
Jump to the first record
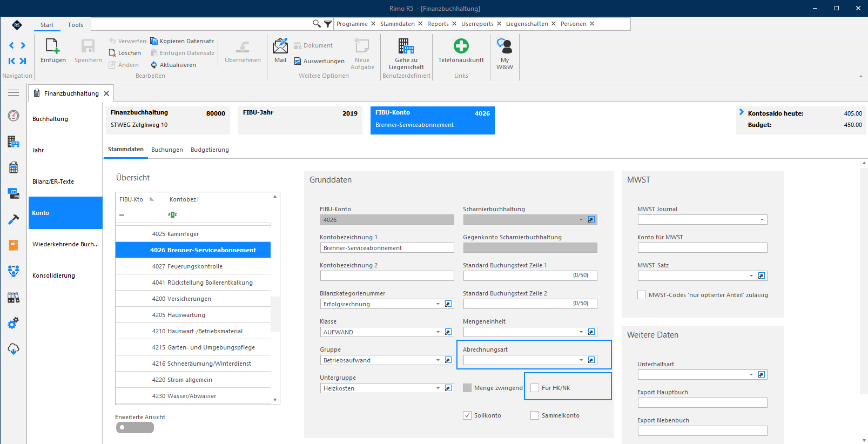[12, 61]
